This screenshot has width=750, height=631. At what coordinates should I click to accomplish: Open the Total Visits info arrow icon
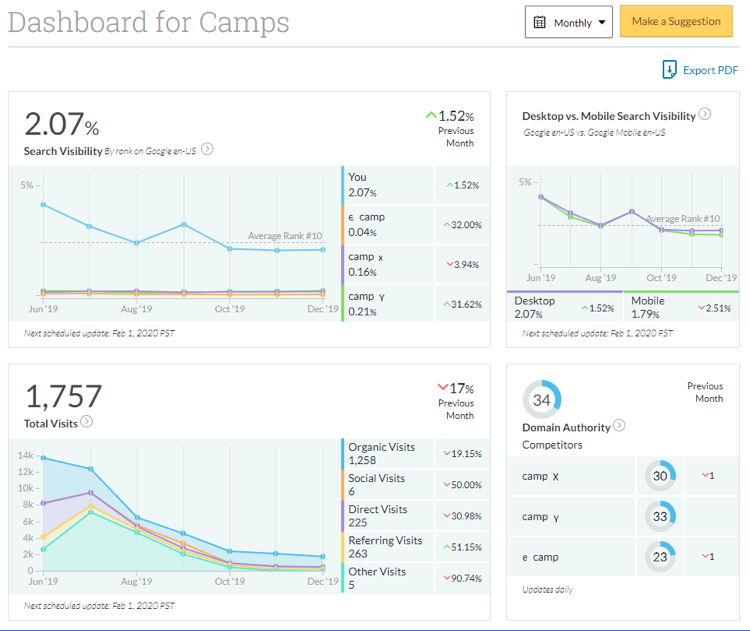pos(87,422)
